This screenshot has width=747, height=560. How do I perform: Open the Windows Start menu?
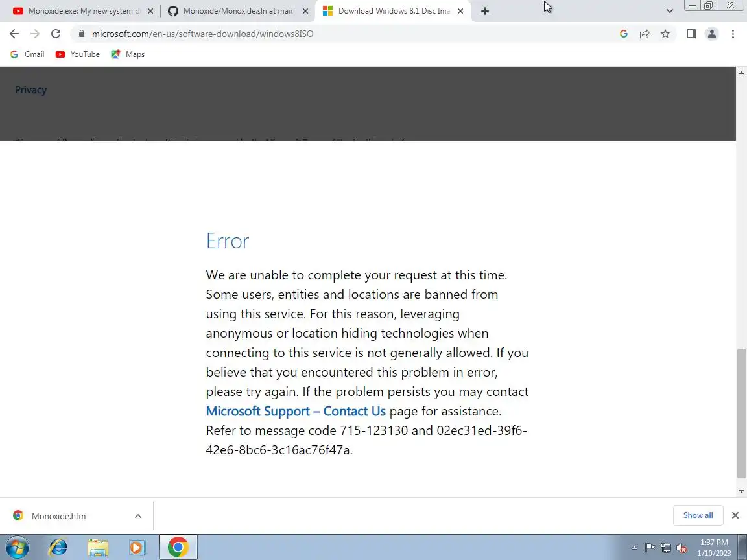pyautogui.click(x=17, y=548)
